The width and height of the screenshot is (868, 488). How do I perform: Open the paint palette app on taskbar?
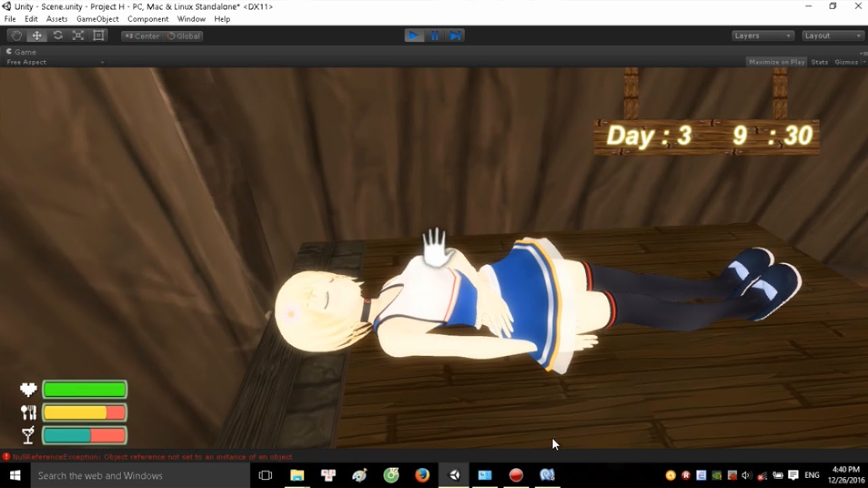(x=359, y=476)
